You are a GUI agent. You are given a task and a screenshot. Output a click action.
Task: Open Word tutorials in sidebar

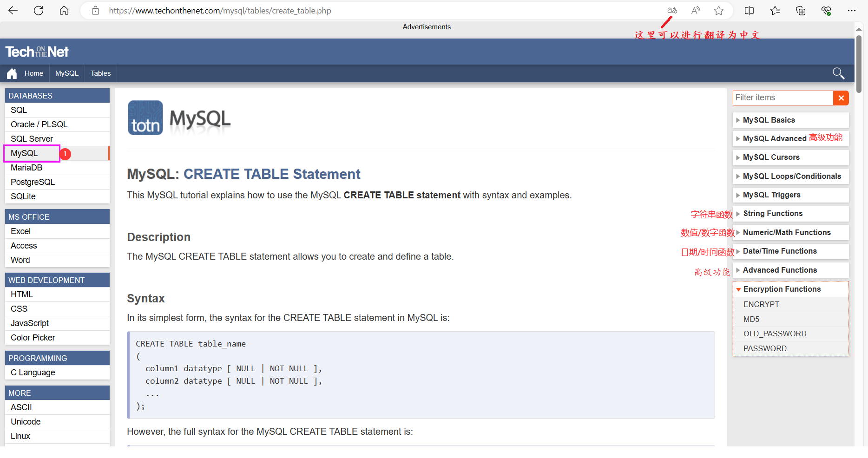tap(57, 260)
